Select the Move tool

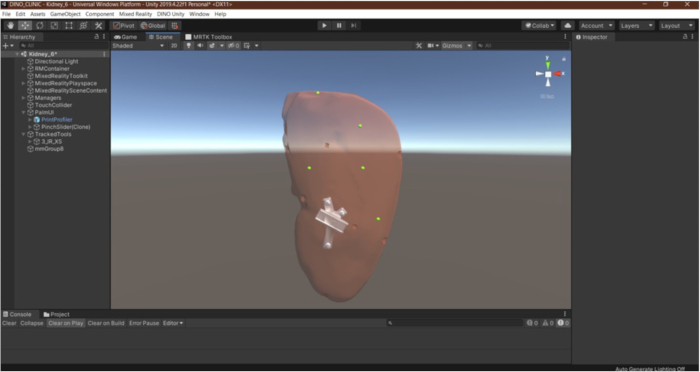[25, 25]
